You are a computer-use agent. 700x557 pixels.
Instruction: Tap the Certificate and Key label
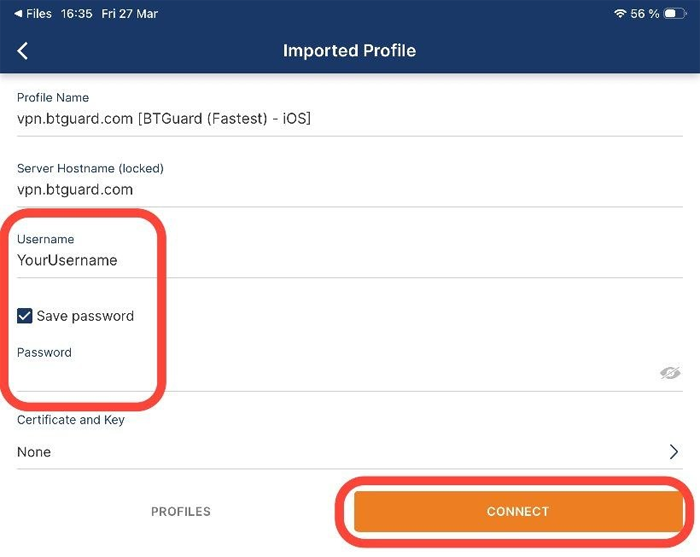pos(71,420)
